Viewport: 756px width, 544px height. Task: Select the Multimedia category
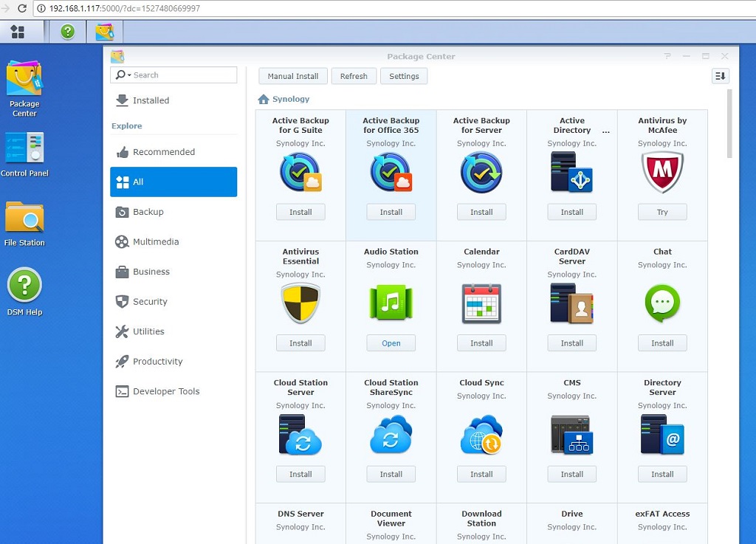point(173,241)
